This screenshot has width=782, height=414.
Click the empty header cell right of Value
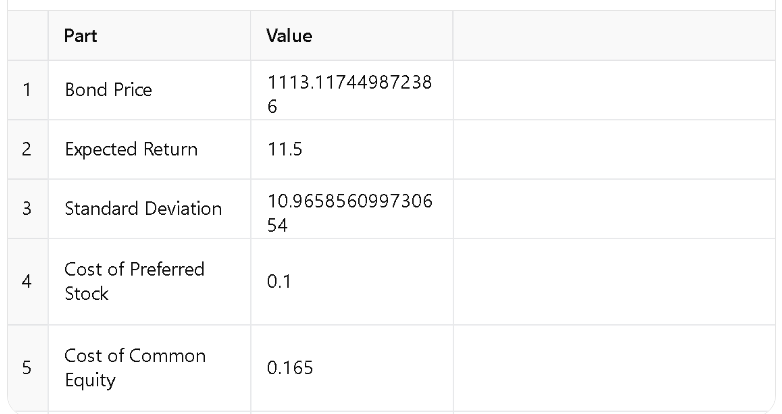coord(612,36)
